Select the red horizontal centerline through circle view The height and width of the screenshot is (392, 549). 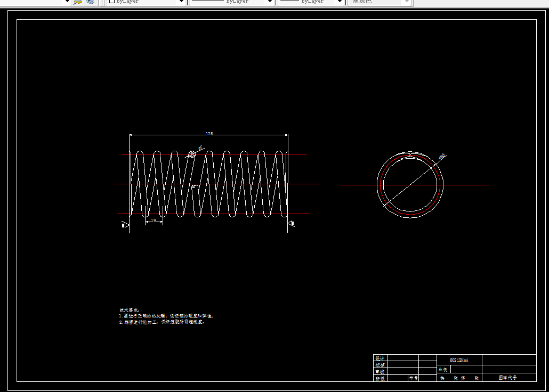415,185
